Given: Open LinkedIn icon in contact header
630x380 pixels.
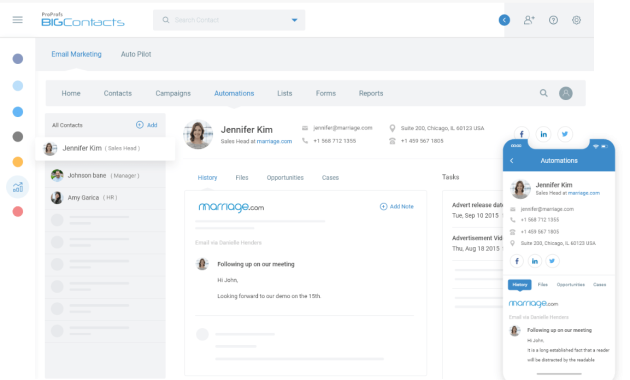Looking at the screenshot, I should click(543, 134).
